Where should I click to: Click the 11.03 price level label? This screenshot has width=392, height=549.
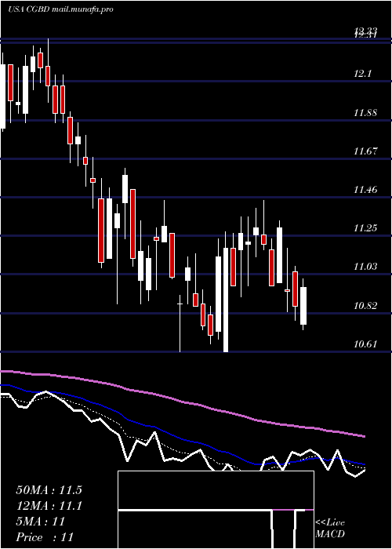365,267
